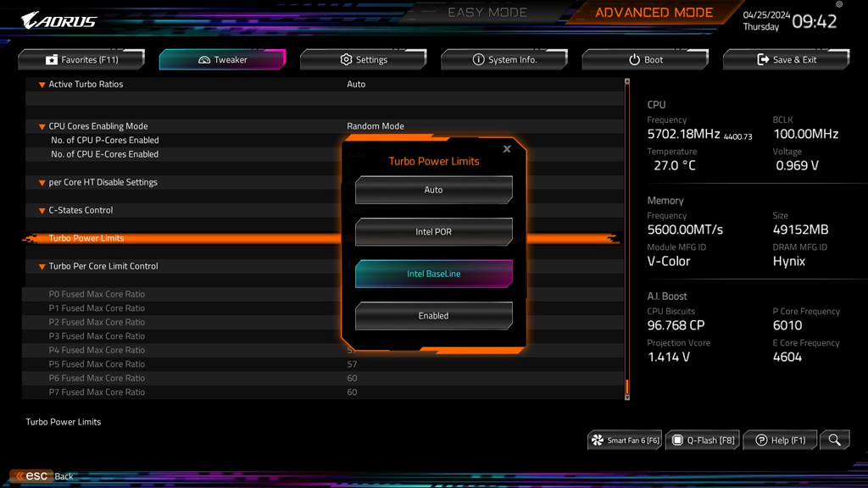Viewport: 868px width, 488px height.
Task: Click the BCLK 100.00MHz value
Action: [805, 134]
